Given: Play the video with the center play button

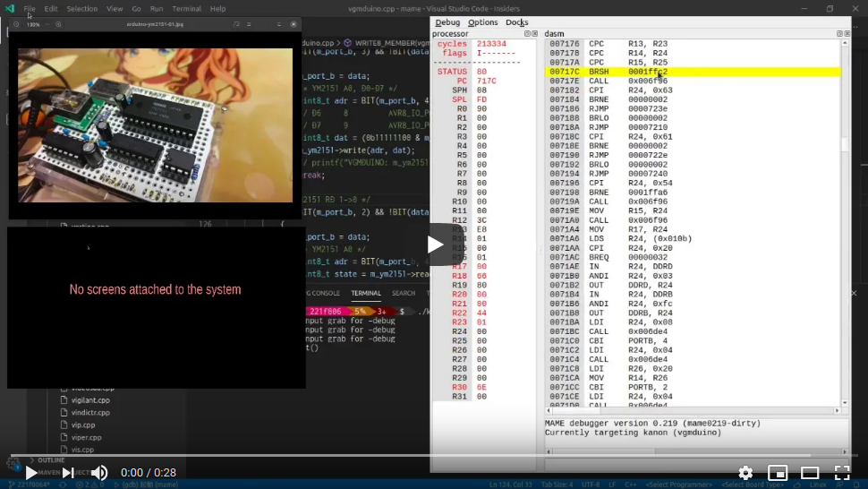Looking at the screenshot, I should click(435, 244).
